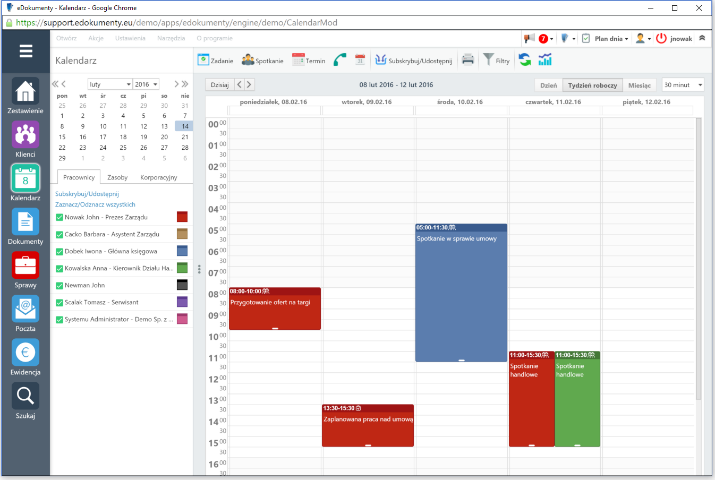The width and height of the screenshot is (715, 480).
Task: Click the Dzisiaj button
Action: point(219,85)
